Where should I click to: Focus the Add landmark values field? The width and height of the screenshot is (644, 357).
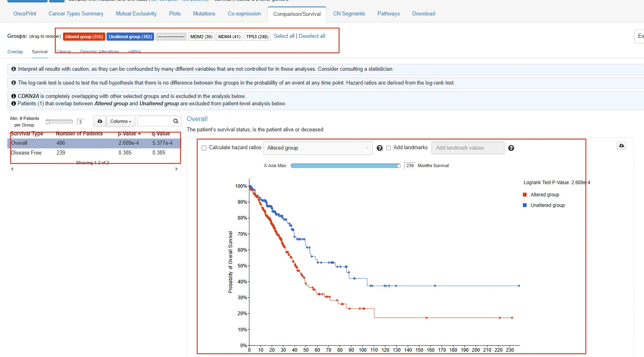tap(468, 148)
